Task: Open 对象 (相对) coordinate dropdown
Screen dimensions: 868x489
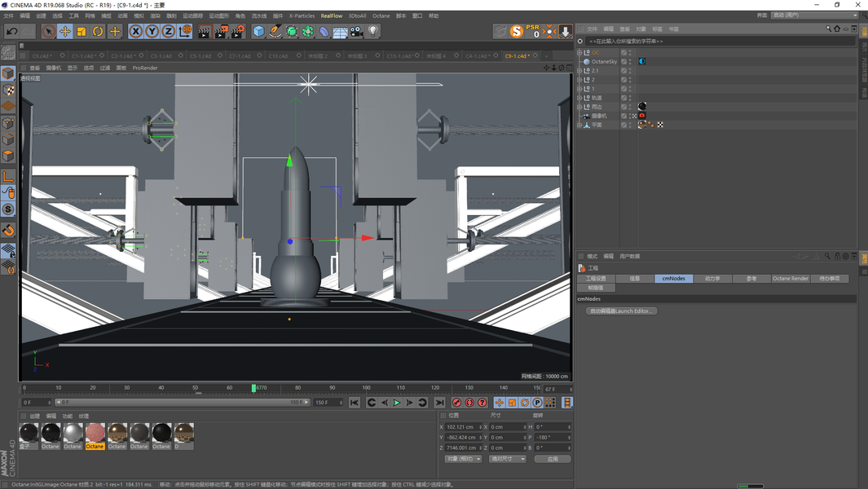Action: pyautogui.click(x=463, y=459)
